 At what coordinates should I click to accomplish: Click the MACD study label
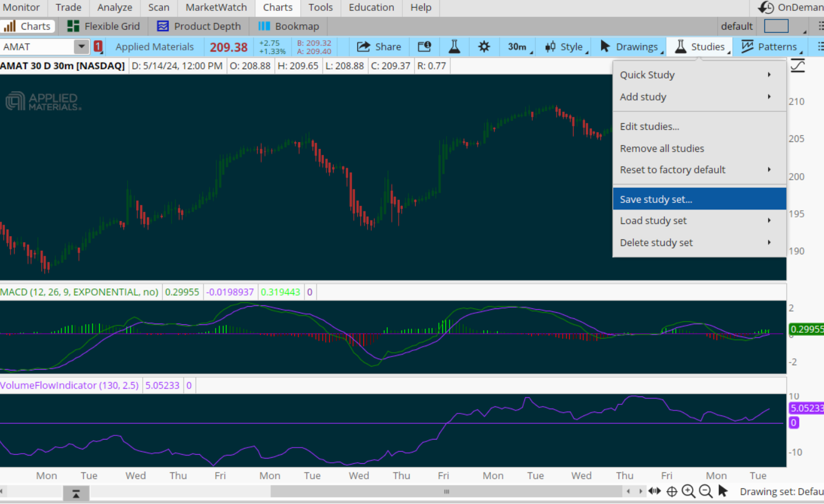[79, 292]
